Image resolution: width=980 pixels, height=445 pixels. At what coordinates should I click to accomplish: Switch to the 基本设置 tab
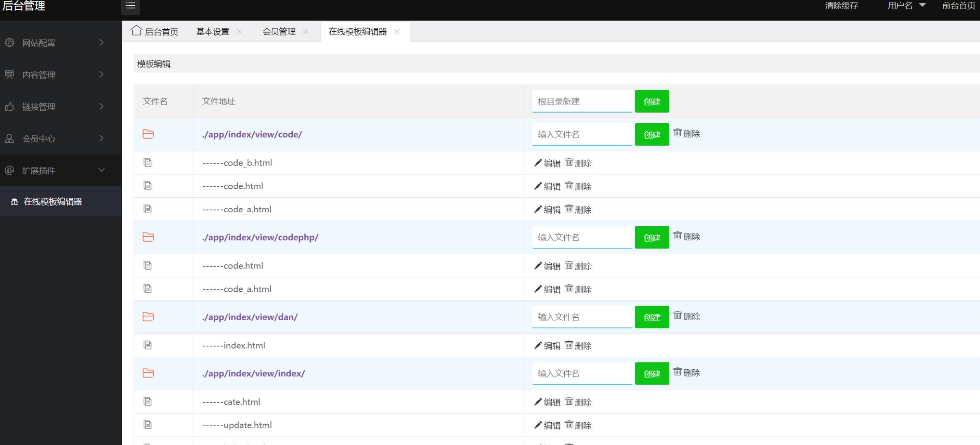click(x=213, y=31)
